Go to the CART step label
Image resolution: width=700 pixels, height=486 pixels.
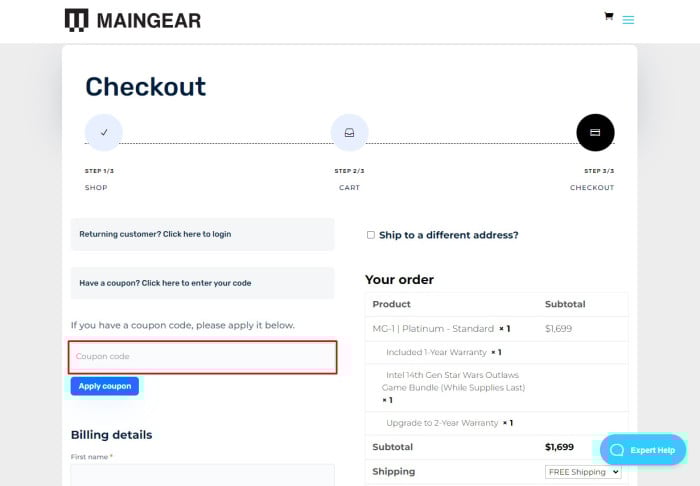(349, 188)
